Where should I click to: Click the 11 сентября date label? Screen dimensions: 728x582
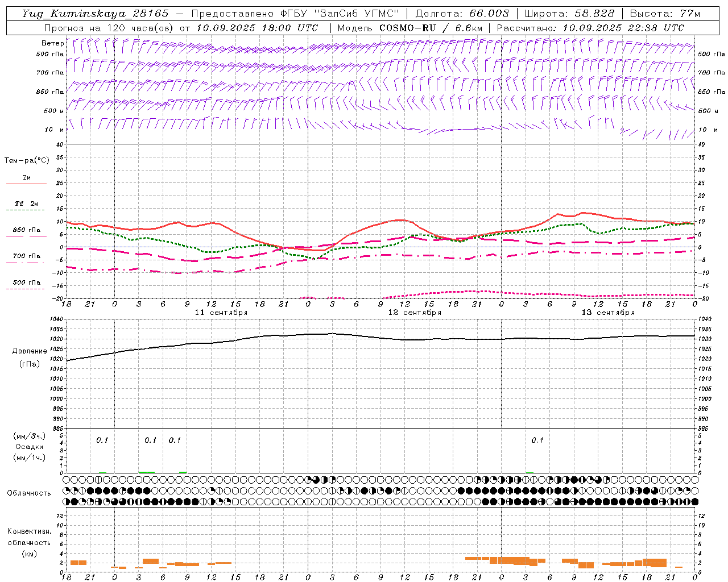(x=221, y=313)
